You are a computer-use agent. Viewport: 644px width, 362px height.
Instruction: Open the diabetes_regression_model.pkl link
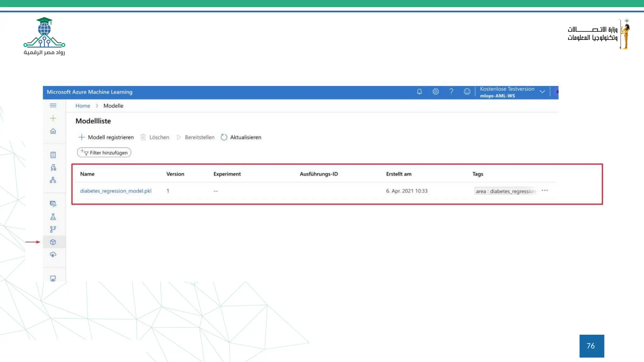click(x=116, y=191)
